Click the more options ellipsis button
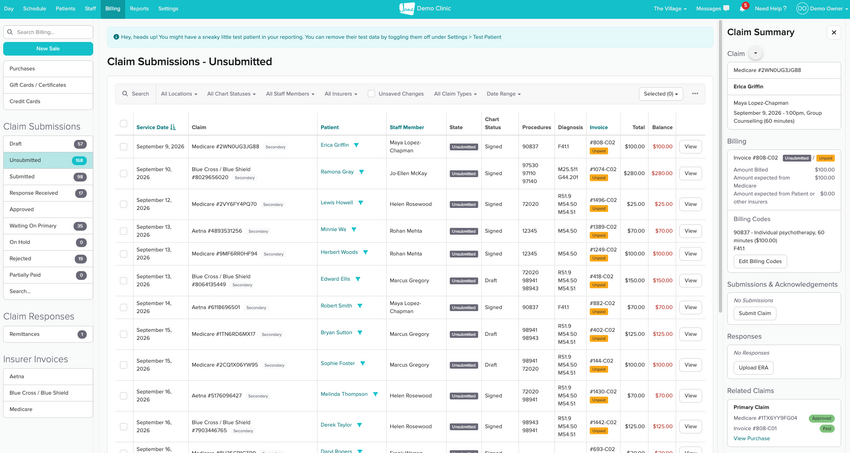This screenshot has width=850, height=453. pos(695,94)
